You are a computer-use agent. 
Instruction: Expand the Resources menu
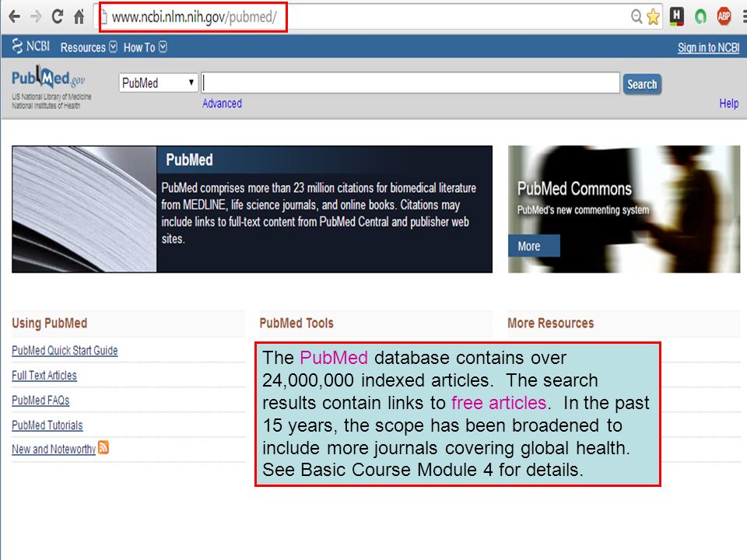pos(89,47)
